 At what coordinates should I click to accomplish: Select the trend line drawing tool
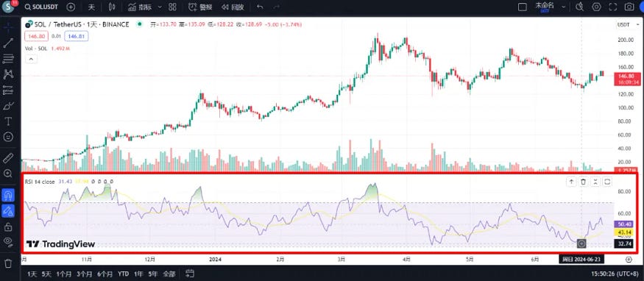pos(8,43)
